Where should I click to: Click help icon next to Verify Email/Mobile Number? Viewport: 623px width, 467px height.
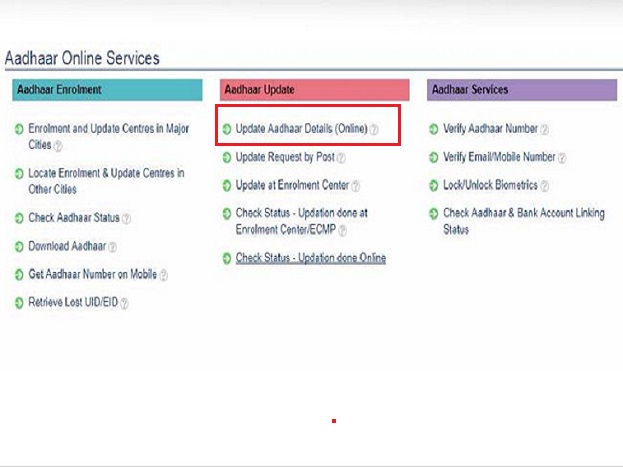click(563, 158)
